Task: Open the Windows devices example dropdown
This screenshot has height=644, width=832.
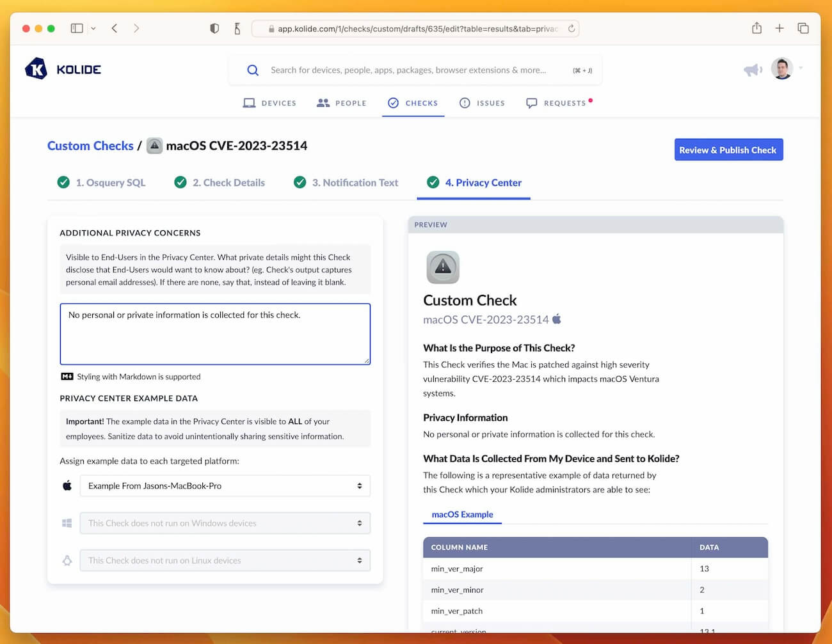Action: tap(225, 523)
